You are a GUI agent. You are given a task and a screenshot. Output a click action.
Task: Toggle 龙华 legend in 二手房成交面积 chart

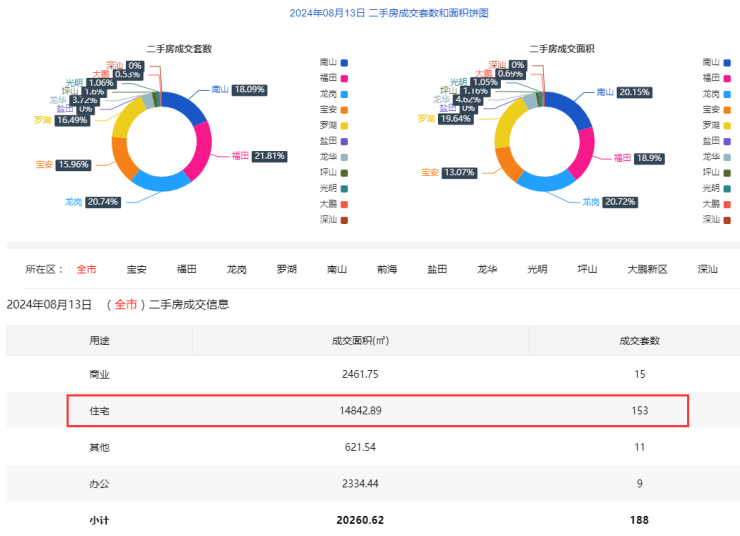point(716,157)
